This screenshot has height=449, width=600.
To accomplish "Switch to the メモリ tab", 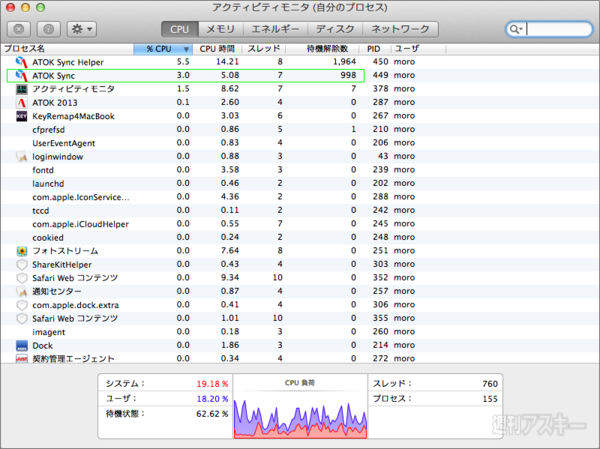I will click(x=220, y=29).
